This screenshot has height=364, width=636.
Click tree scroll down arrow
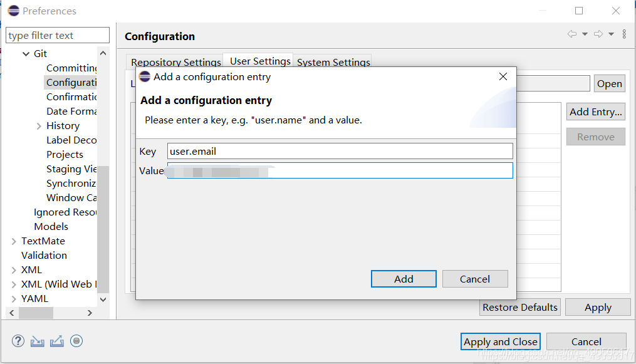103,299
